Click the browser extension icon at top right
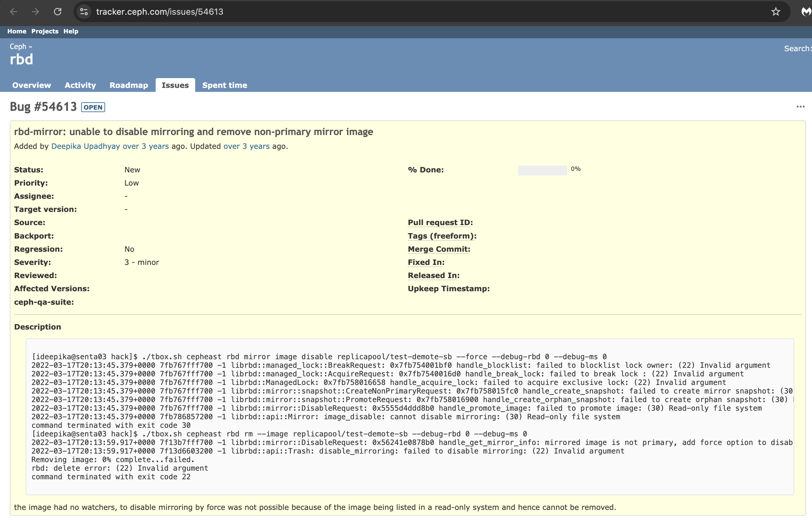Image resolution: width=812 pixels, height=520 pixels. [806, 12]
